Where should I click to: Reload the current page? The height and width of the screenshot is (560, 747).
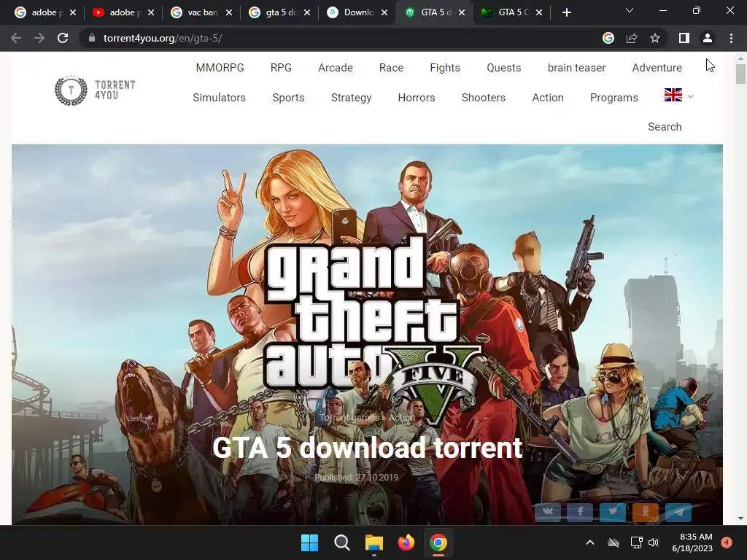[63, 38]
